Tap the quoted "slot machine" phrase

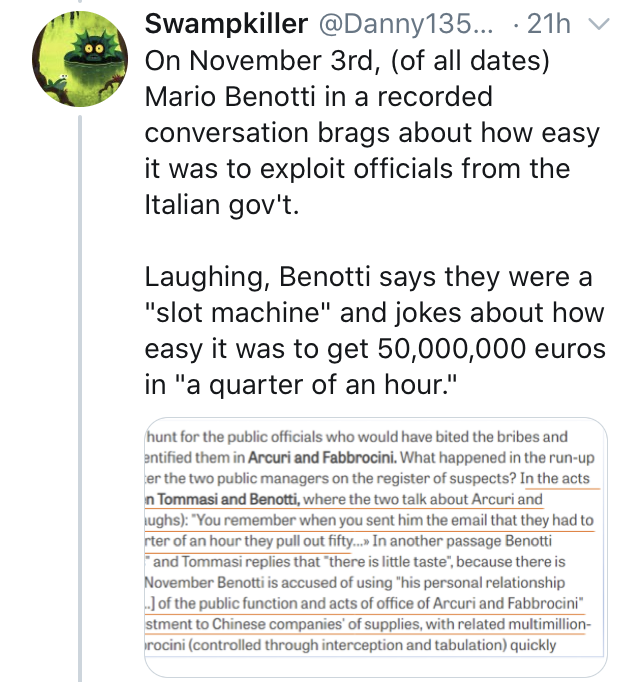(238, 312)
